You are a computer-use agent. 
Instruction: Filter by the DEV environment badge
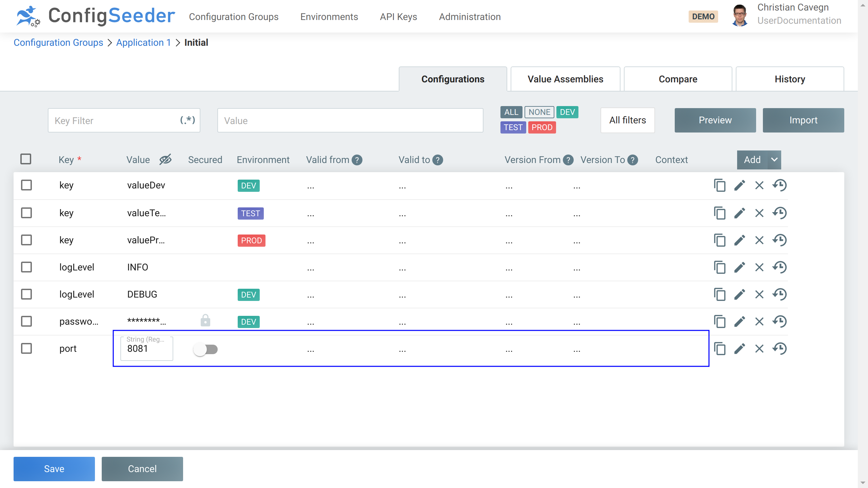point(567,112)
